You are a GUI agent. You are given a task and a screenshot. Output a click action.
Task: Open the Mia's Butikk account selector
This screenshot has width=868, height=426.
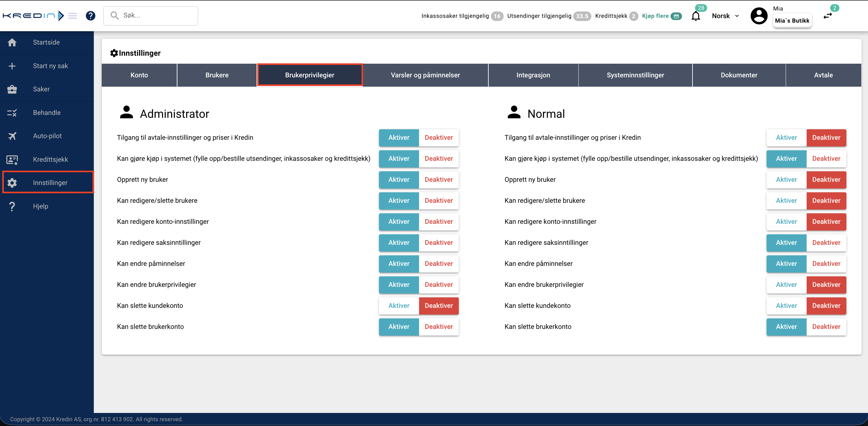click(792, 21)
